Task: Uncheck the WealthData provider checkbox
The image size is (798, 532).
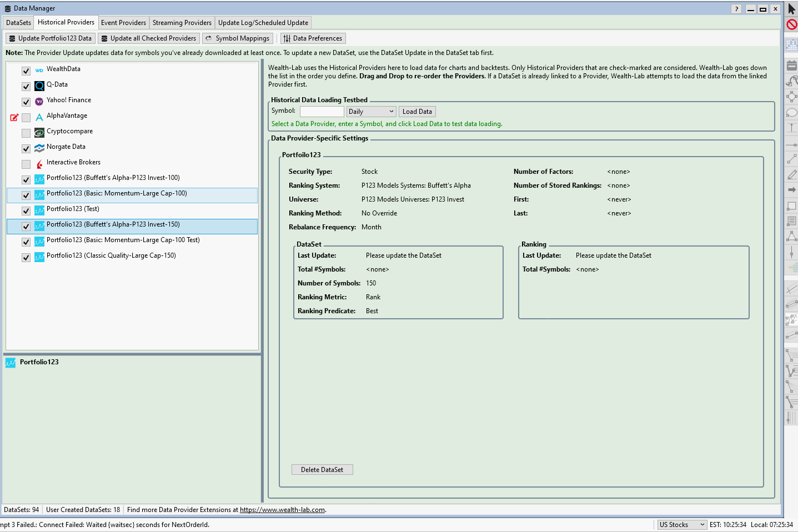Action: pyautogui.click(x=26, y=71)
